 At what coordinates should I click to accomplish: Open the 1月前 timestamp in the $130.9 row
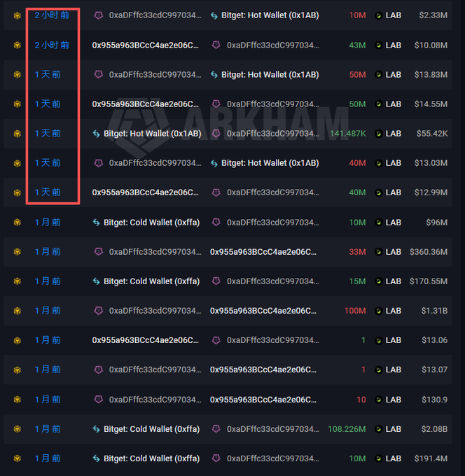tap(48, 400)
